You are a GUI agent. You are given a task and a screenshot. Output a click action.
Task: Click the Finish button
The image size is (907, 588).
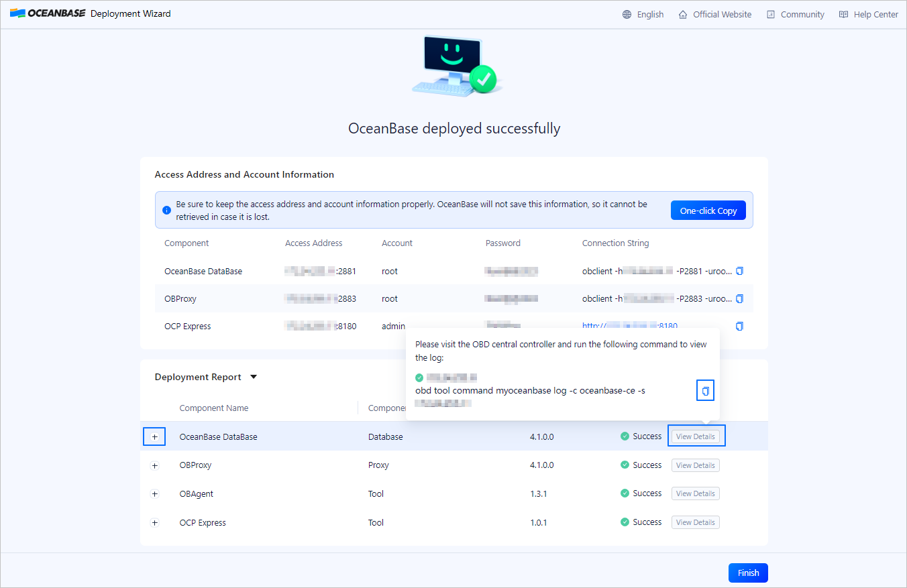748,573
